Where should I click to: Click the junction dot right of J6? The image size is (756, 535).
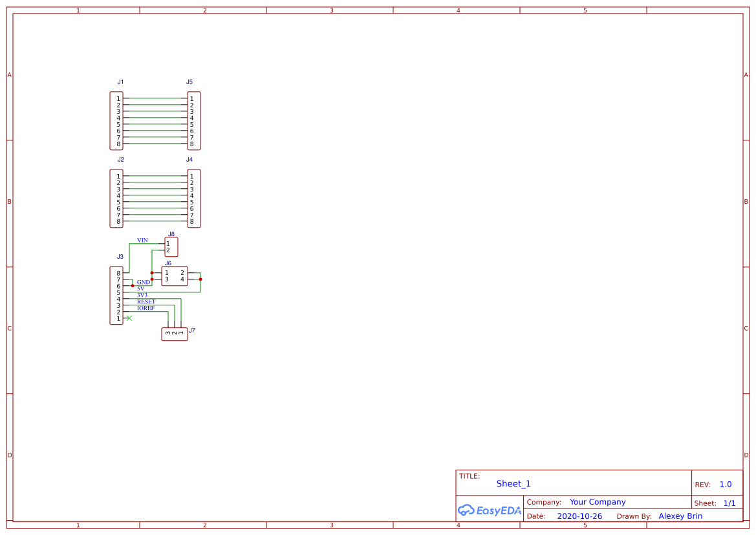(200, 279)
